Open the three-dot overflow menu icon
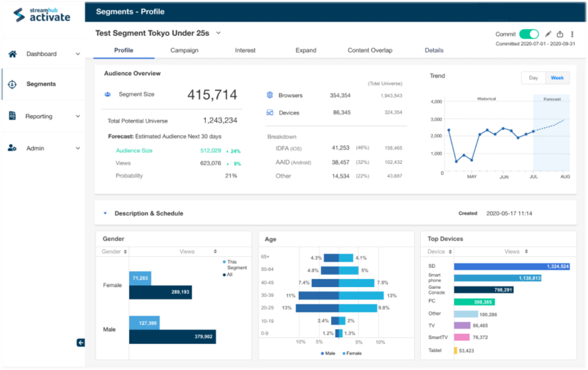Screen dimensions: 588x370 [x=572, y=34]
